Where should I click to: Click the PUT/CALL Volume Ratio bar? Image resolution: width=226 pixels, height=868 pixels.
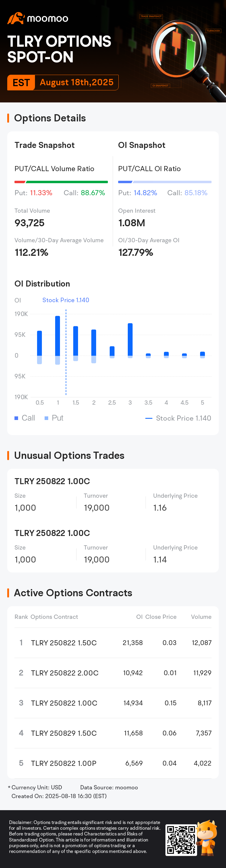[61, 182]
